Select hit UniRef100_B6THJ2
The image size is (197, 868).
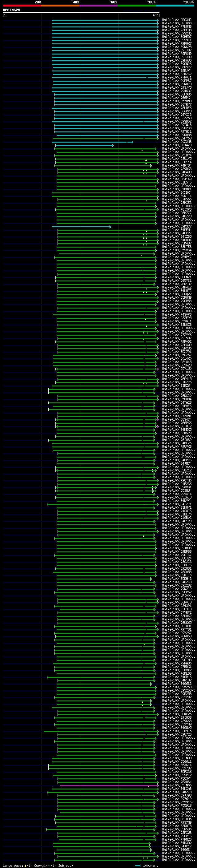point(177,426)
